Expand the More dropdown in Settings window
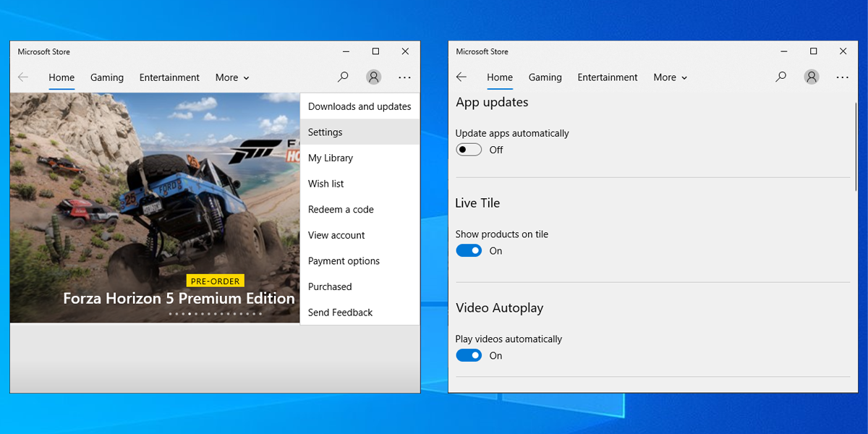Image resolution: width=868 pixels, height=434 pixels. coord(670,77)
